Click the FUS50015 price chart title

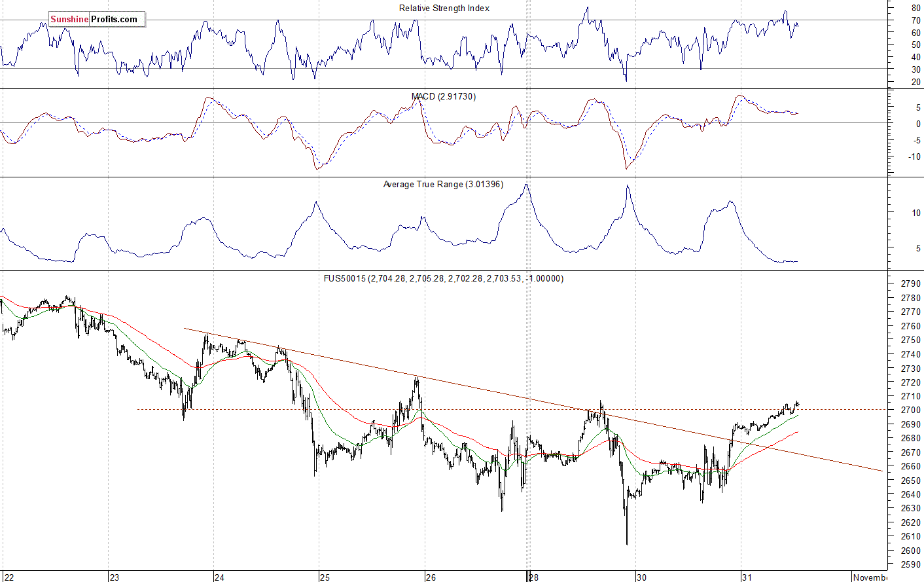point(444,278)
